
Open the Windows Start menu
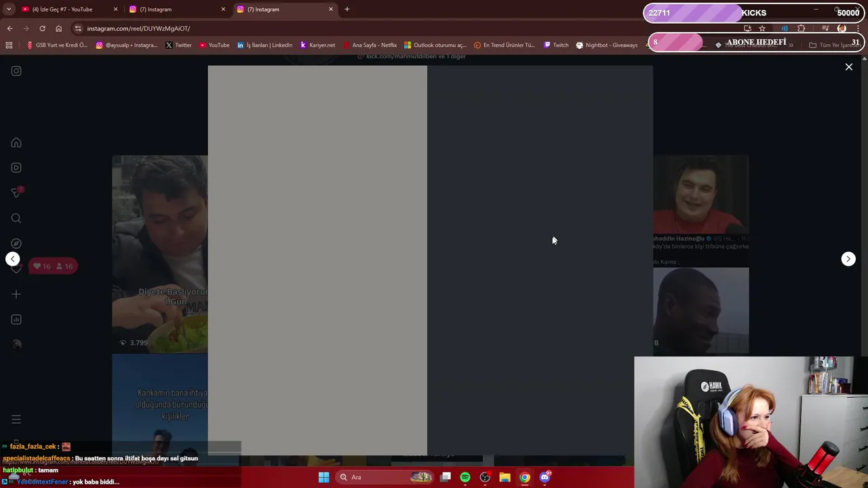[324, 477]
